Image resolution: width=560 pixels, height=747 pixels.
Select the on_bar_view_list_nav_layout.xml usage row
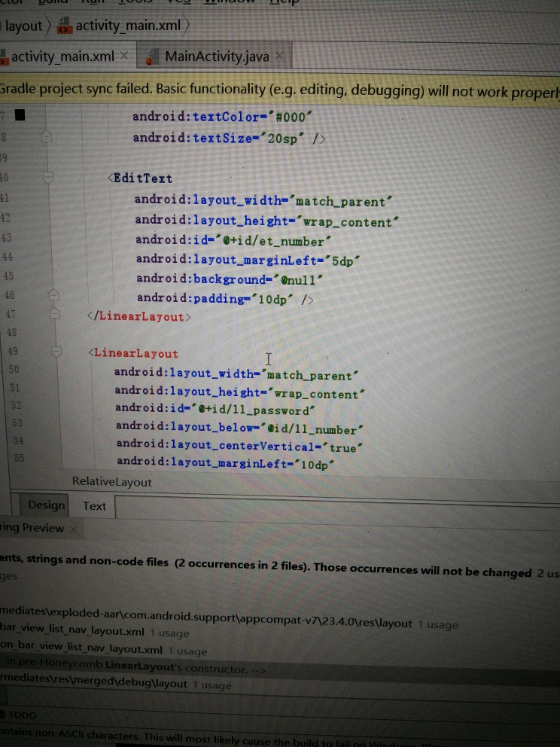[x=104, y=649]
